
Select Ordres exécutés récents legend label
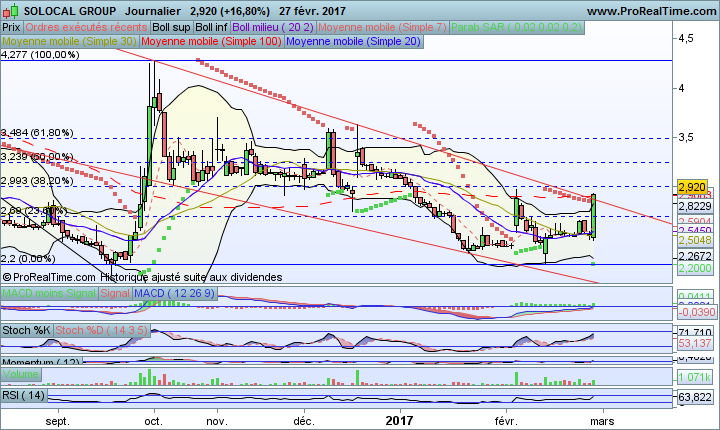click(86, 28)
